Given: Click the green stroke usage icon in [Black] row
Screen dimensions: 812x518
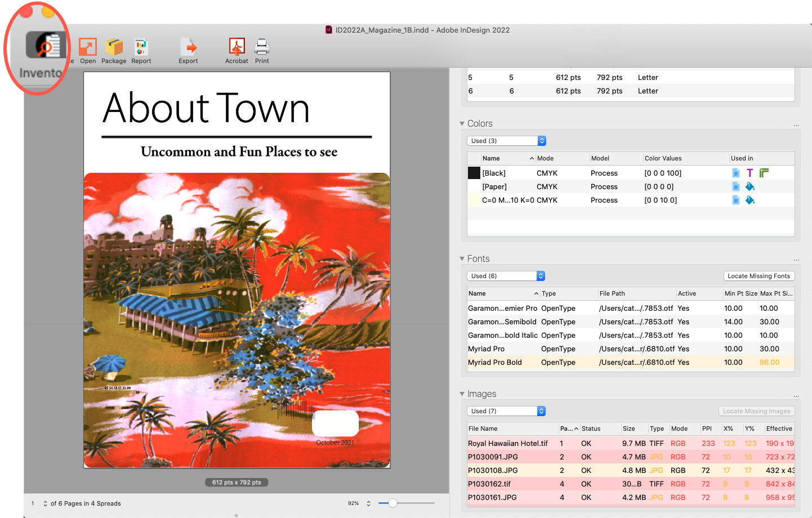Looking at the screenshot, I should (764, 173).
